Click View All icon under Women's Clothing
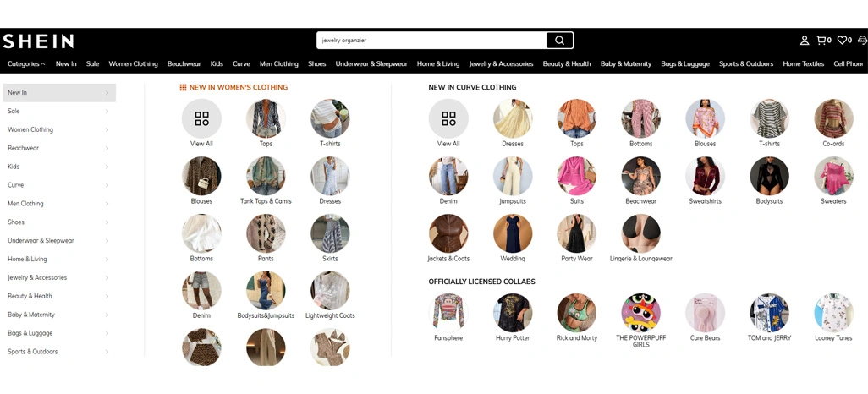Screen dimensions: 868x394 tap(201, 118)
